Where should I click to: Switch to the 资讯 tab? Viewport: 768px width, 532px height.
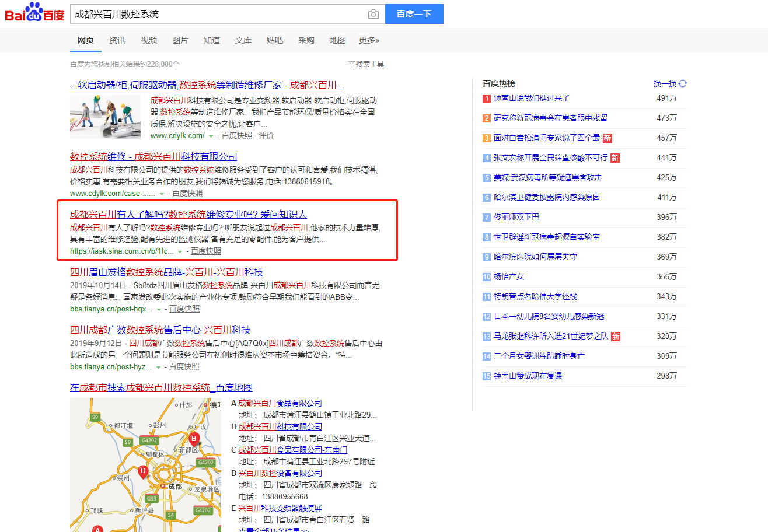(117, 40)
